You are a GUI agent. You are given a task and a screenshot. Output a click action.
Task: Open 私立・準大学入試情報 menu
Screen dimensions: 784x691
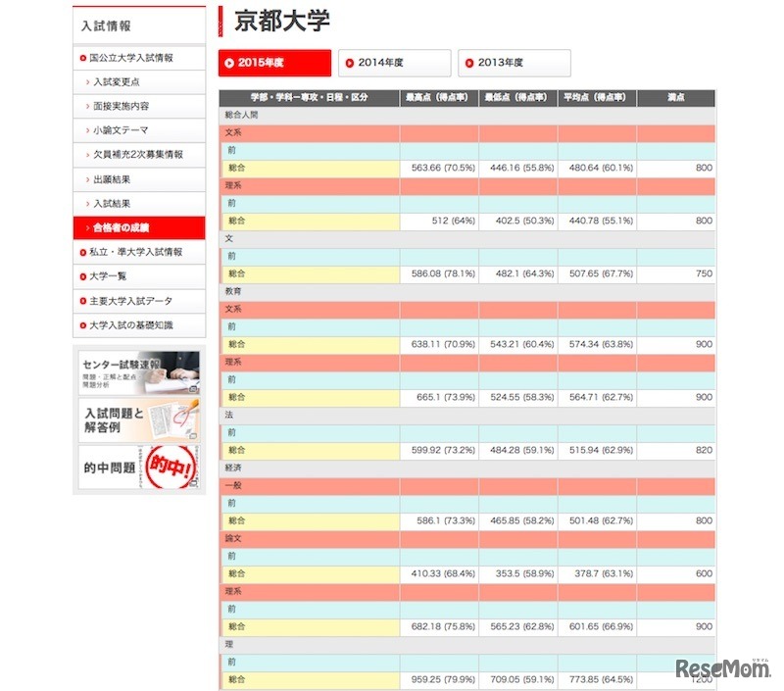(x=139, y=252)
